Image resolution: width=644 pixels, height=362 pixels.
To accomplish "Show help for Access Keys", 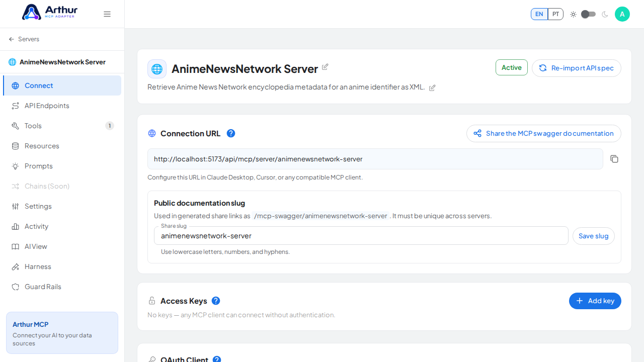I will [x=216, y=301].
